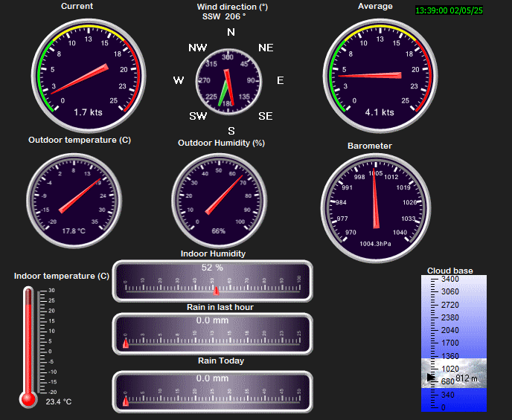
Task: Click the '1700' cloud base scale mark
Action: [450, 343]
